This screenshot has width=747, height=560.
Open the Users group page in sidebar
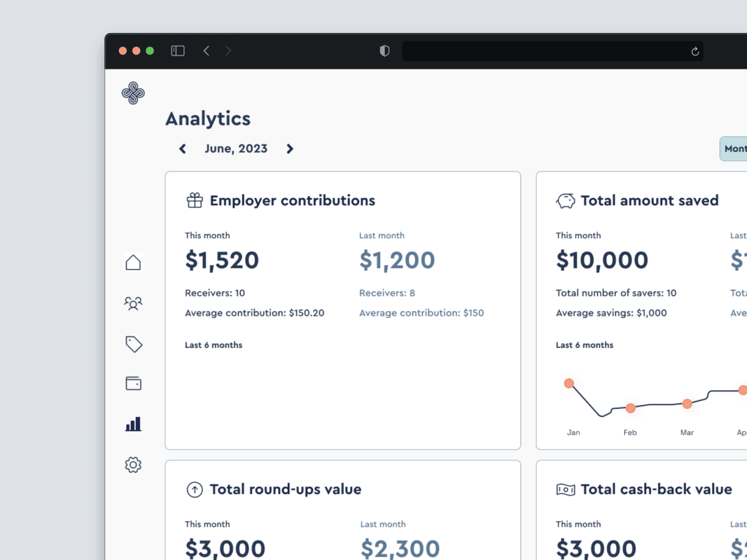pyautogui.click(x=133, y=303)
